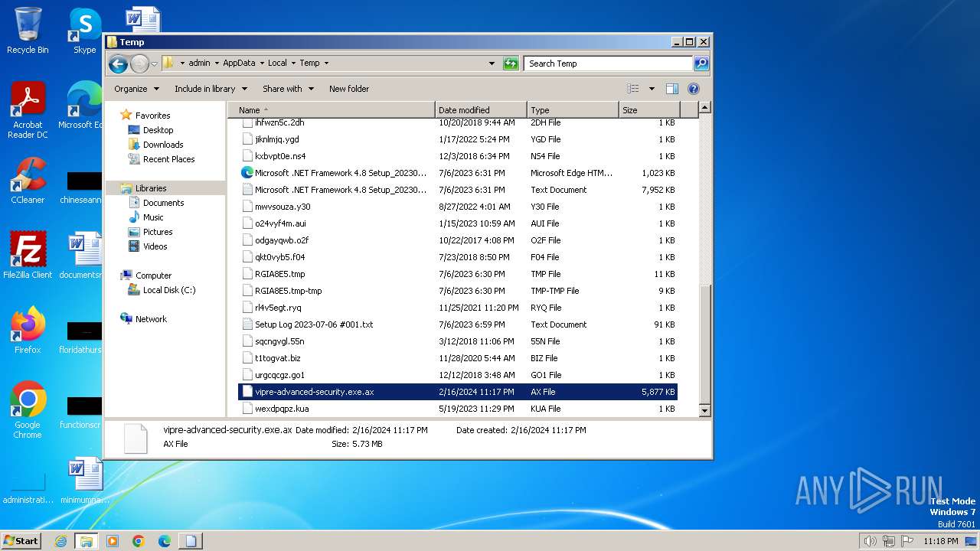Viewport: 980px width, 551px height.
Task: Select Desktop under Favorites
Action: click(158, 130)
